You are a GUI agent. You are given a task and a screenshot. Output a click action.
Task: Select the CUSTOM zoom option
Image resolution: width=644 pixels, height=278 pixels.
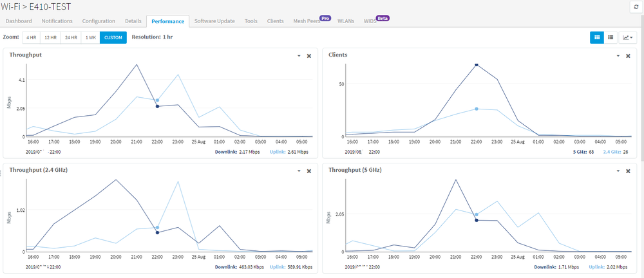(113, 37)
